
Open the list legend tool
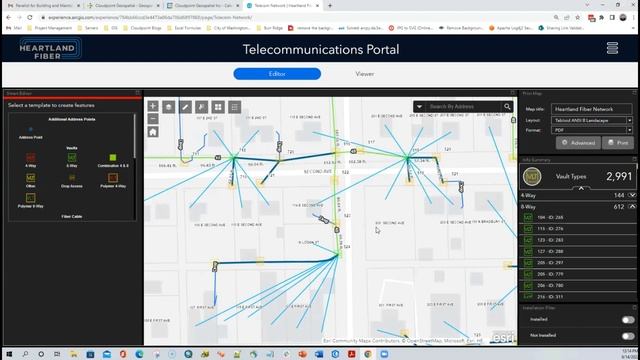235,107
